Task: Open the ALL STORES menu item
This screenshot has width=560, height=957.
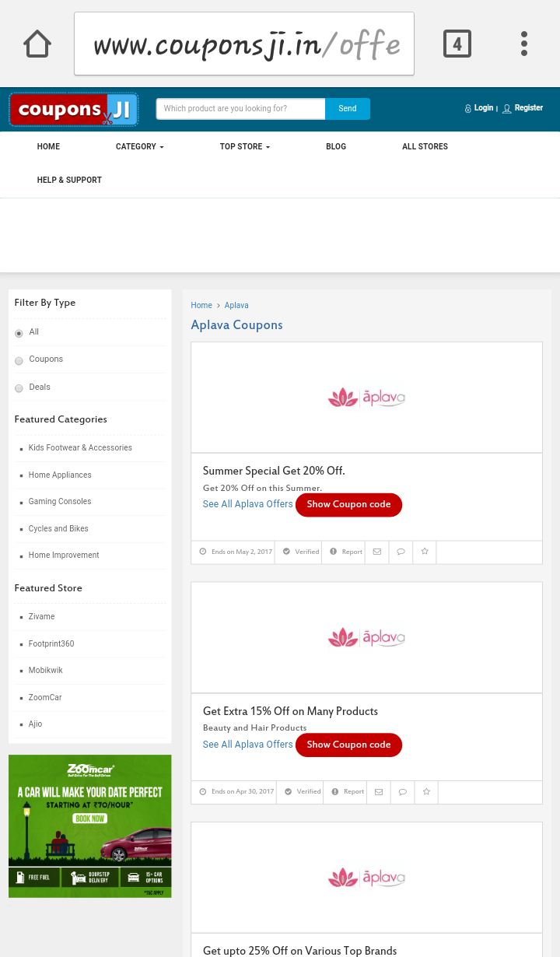Action: (x=425, y=146)
